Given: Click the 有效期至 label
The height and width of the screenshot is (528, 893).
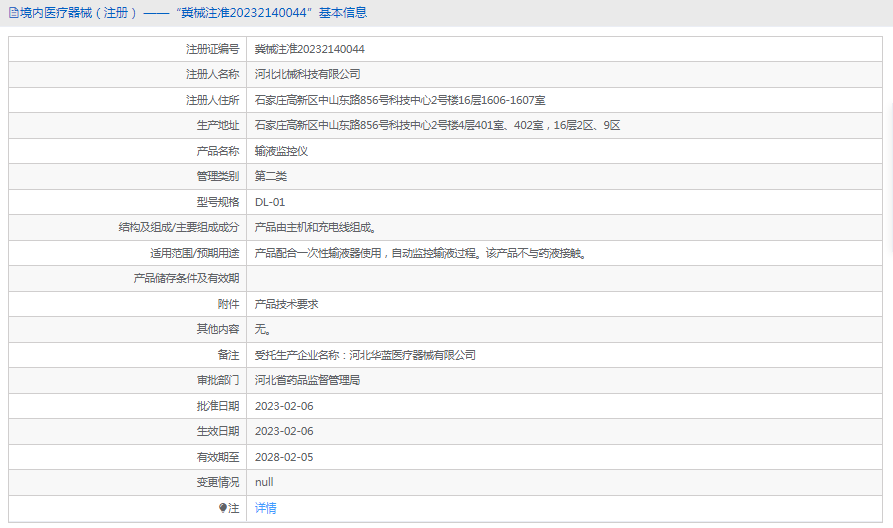Looking at the screenshot, I should [x=218, y=457].
